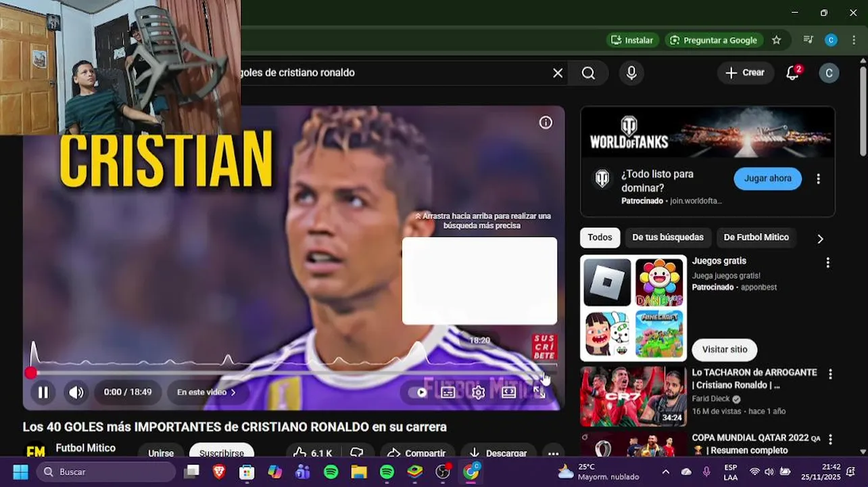Open the system volume tray icon
868x487 pixels.
769,472
